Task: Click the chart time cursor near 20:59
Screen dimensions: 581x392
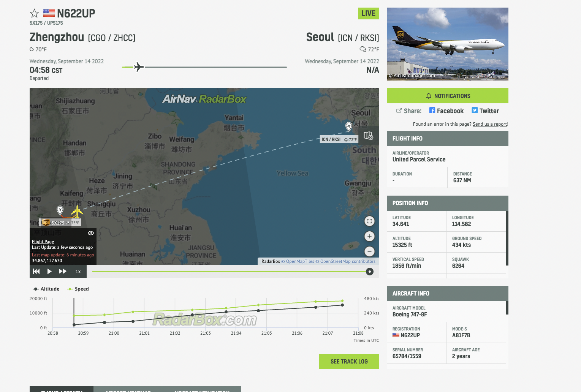Action: click(74, 313)
